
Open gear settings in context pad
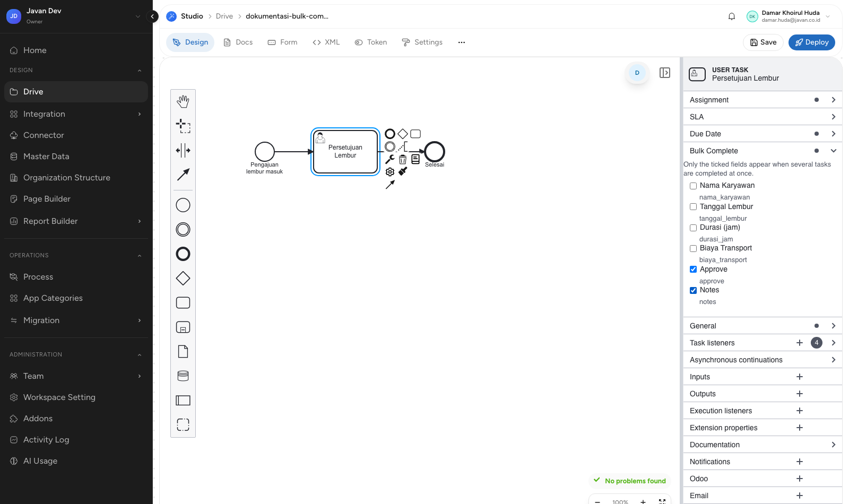(x=390, y=172)
